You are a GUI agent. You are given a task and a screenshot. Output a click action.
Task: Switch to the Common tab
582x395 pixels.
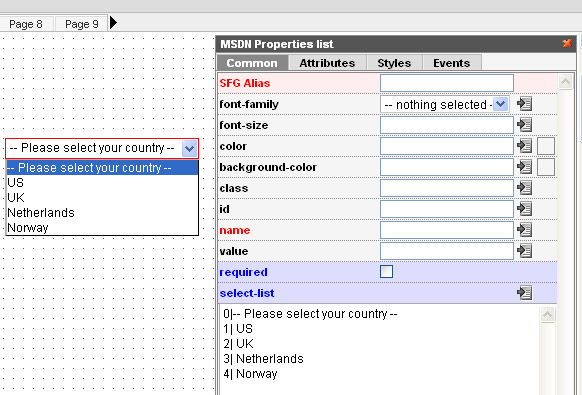(252, 63)
